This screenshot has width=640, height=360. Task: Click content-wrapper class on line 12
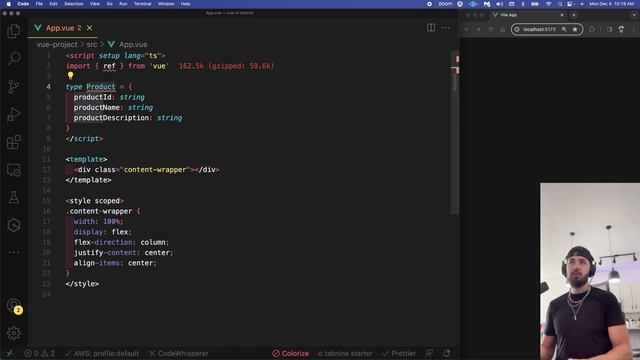click(155, 169)
